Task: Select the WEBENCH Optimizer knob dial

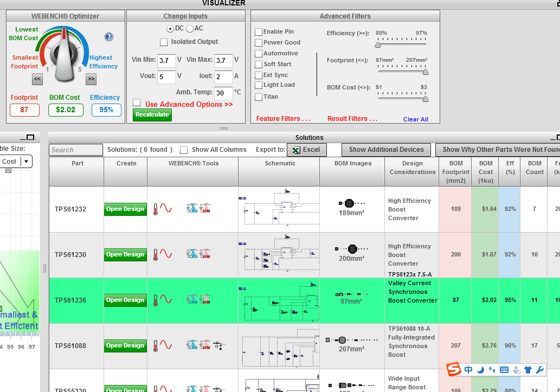Action: point(65,55)
